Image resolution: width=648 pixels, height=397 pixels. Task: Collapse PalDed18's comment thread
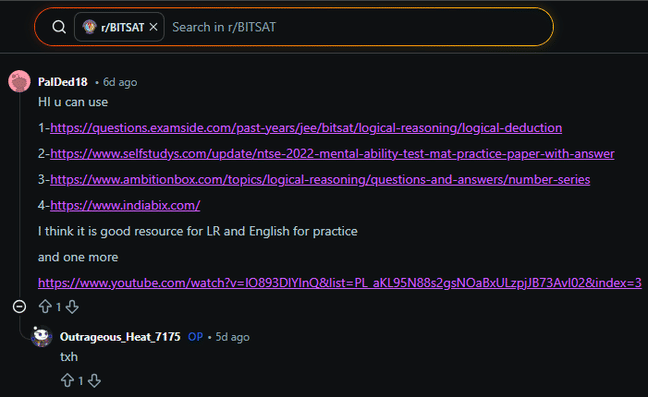19,307
